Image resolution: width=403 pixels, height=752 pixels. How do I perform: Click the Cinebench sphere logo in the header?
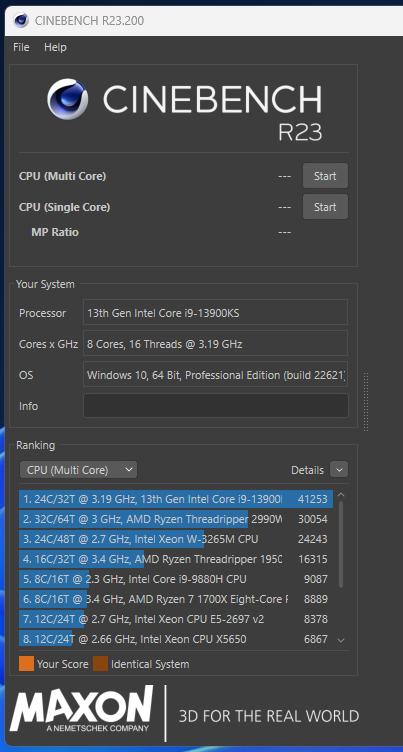(68, 99)
